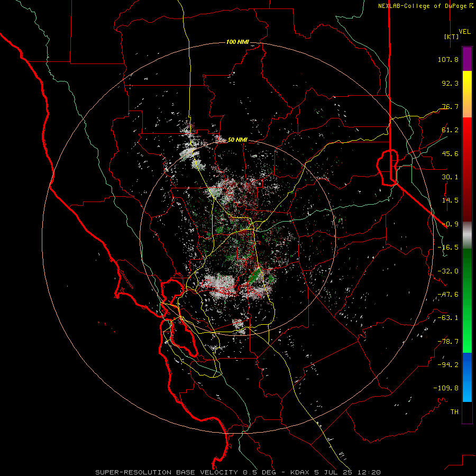
Task: Click the 50 NMI range ring label
Action: pos(237,140)
